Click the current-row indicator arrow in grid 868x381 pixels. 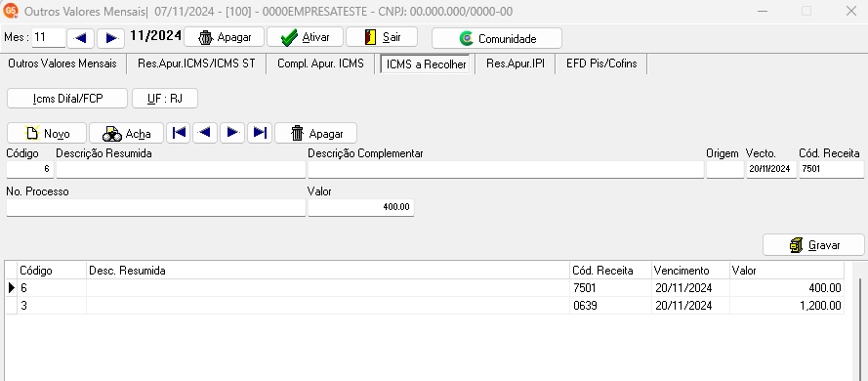[12, 288]
